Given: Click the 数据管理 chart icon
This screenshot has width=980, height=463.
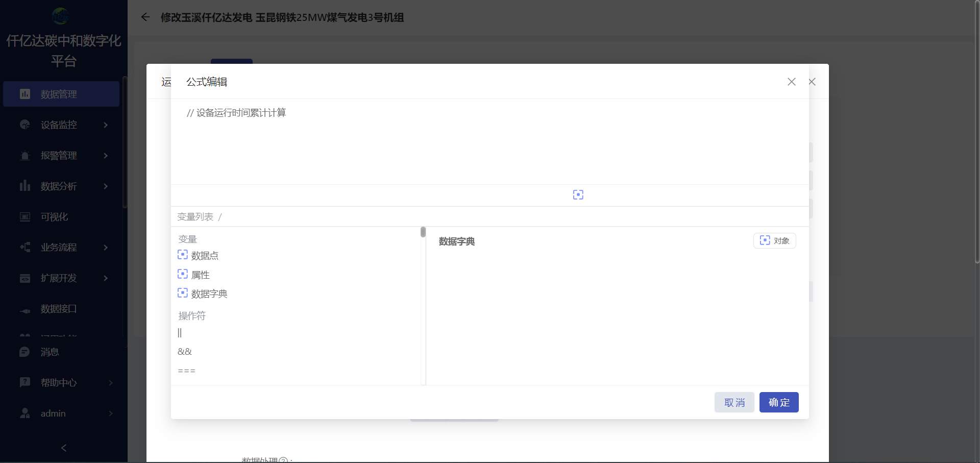Looking at the screenshot, I should (x=25, y=94).
